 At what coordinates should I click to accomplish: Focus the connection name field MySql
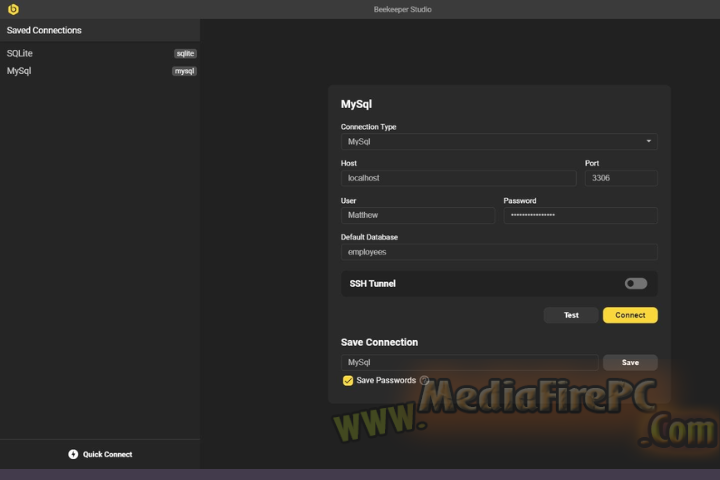coord(470,362)
